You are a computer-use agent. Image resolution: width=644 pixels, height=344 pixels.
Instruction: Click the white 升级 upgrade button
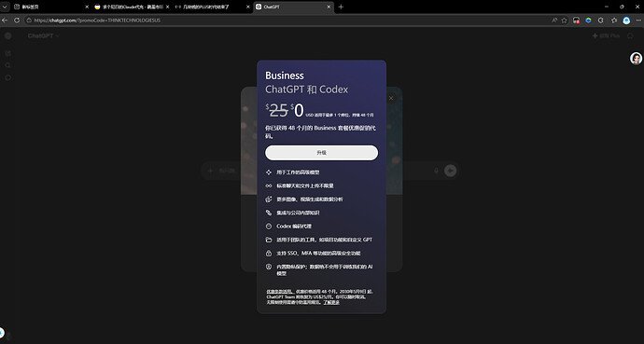pyautogui.click(x=321, y=153)
